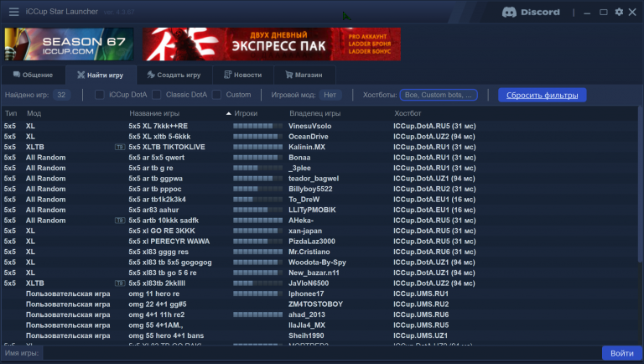Open the Хостботы dropdown
Image resolution: width=644 pixels, height=364 pixels.
click(x=439, y=95)
